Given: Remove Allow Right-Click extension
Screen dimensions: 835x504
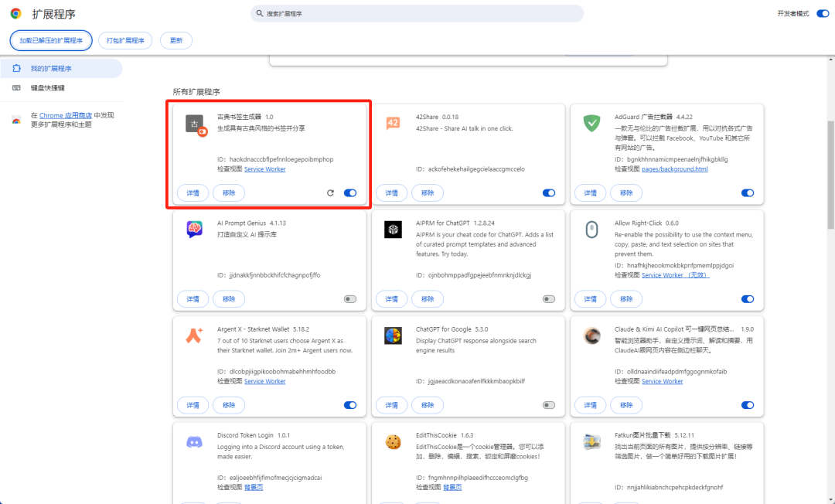Looking at the screenshot, I should click(626, 299).
